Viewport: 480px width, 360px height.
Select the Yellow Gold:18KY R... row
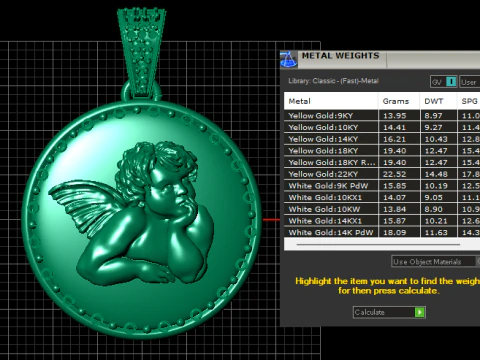pos(382,162)
